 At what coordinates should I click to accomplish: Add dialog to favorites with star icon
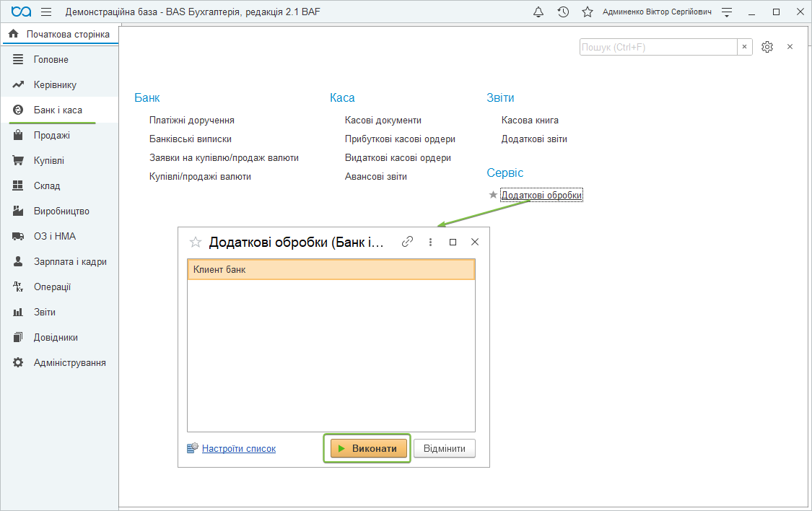[195, 243]
